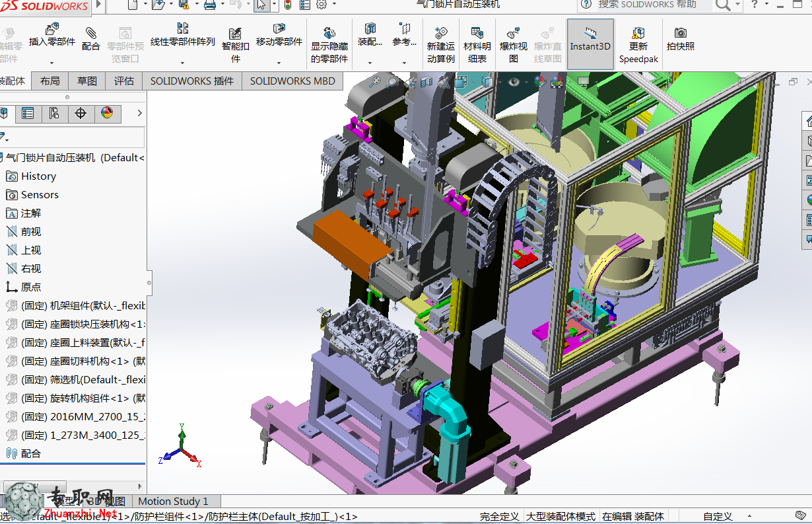Open the Options gear icon

coord(321,5)
